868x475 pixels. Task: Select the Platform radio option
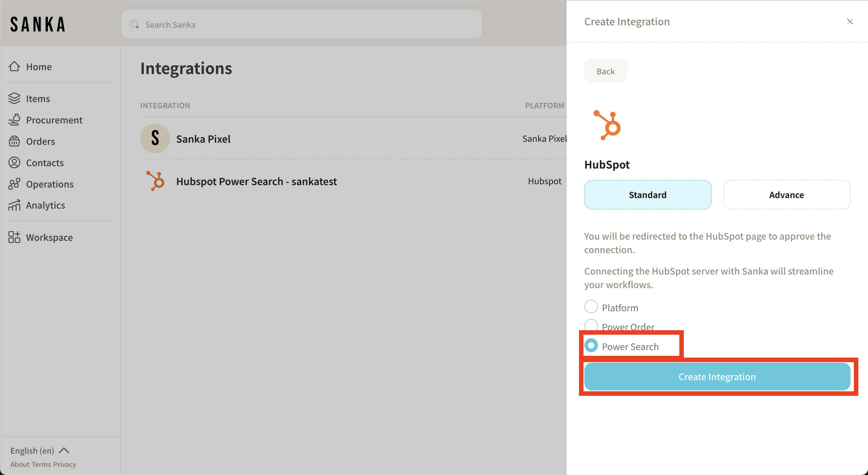(591, 307)
